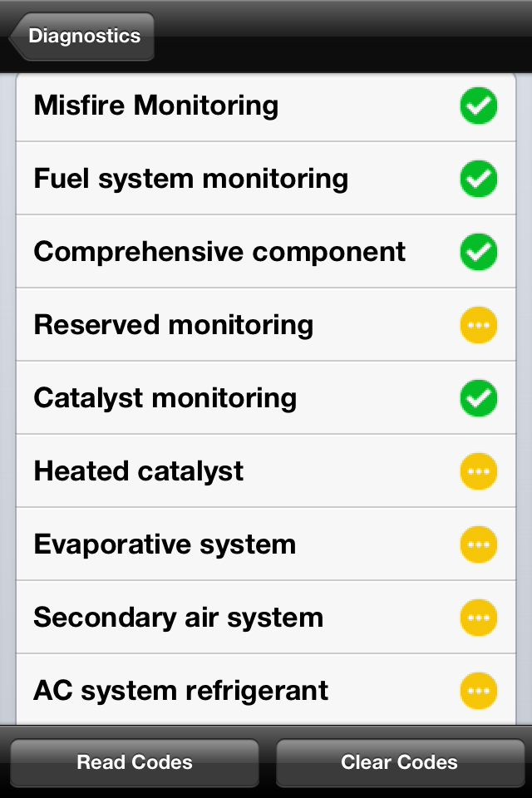
Task: Click the AC system refrigerant yellow icon
Action: [x=479, y=691]
